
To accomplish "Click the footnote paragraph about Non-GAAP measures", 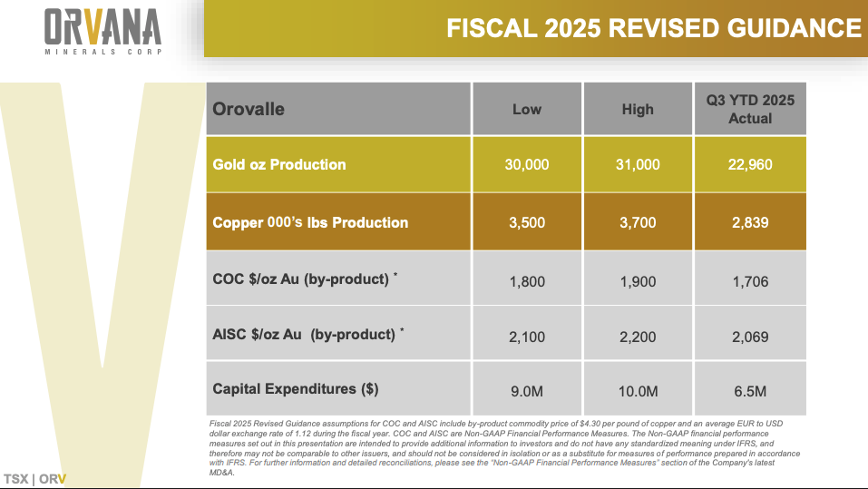I will (x=504, y=448).
